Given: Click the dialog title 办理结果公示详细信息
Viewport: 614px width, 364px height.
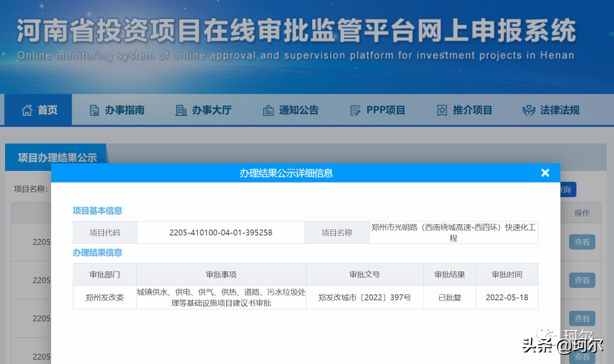Looking at the screenshot, I should pyautogui.click(x=286, y=173).
